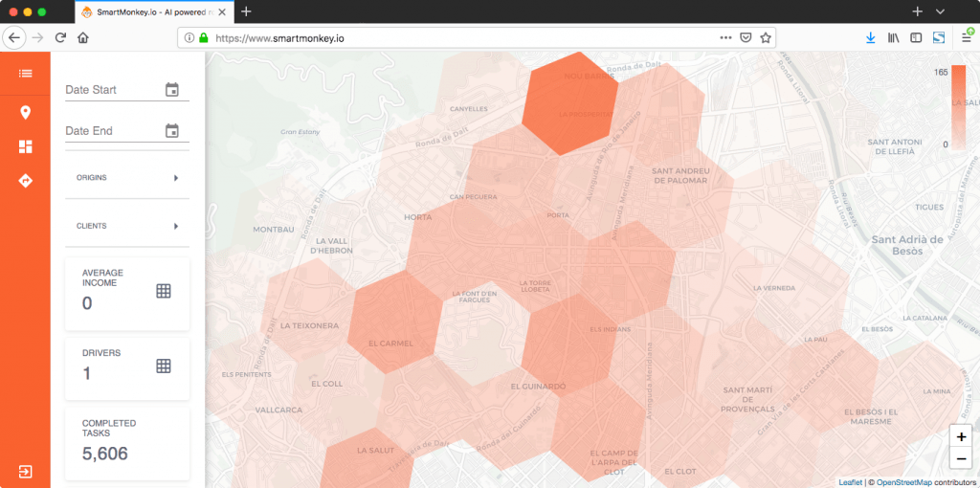Open the Average Income table icon
The width and height of the screenshot is (980, 488).
point(163,291)
